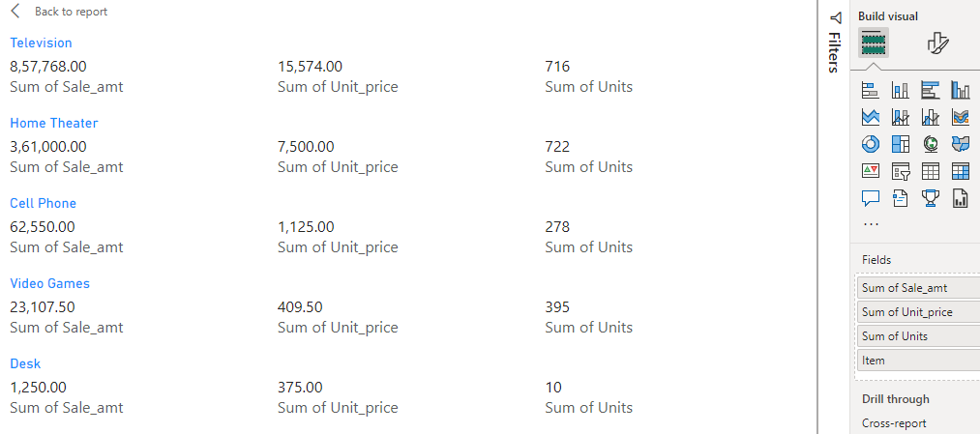Pick the donut chart visual

[870, 144]
